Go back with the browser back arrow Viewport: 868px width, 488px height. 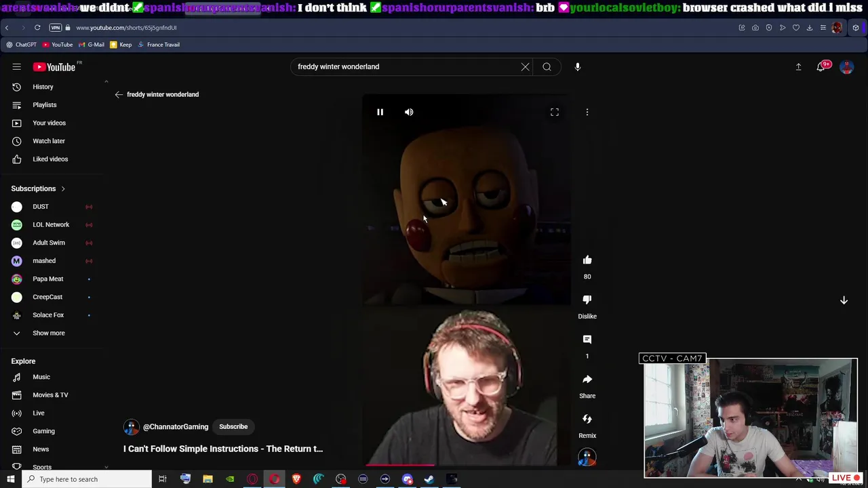point(7,28)
